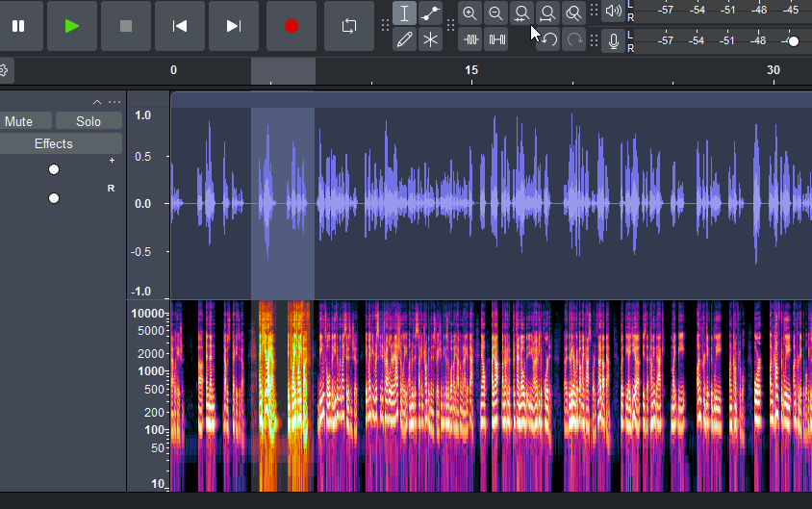The height and width of the screenshot is (509, 812).
Task: Click the 2000 label on frequency scale
Action: coord(151,354)
